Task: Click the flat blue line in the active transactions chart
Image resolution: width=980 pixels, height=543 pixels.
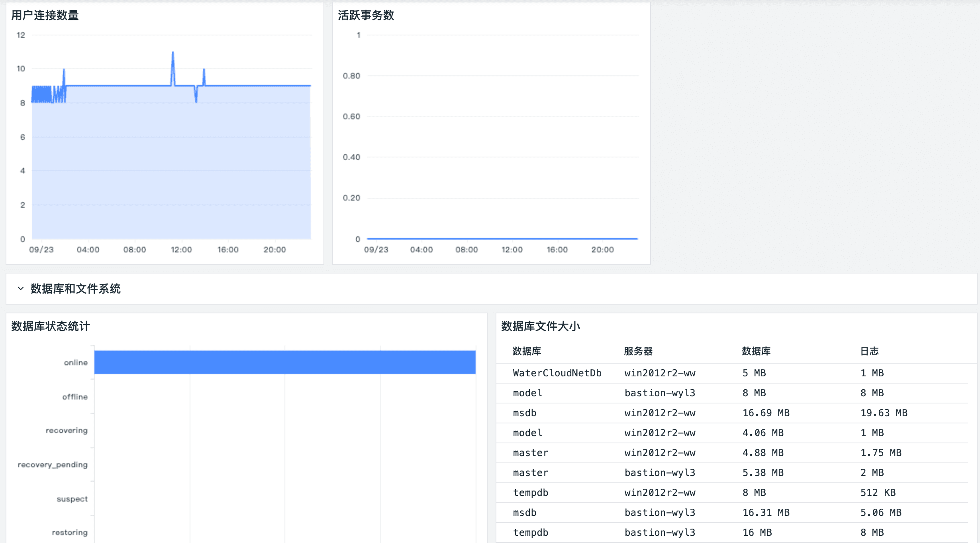Action: [502, 238]
